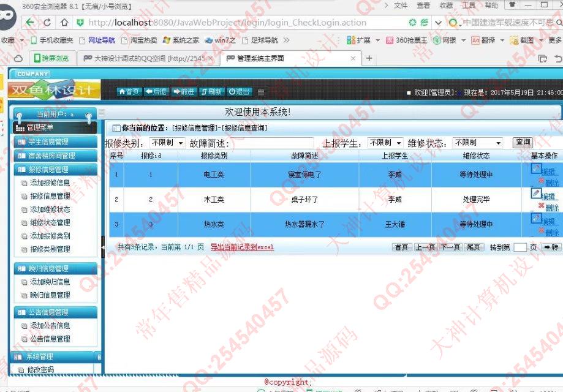The width and height of the screenshot is (563, 392).
Task: Click 故障简述 text input field
Action: (x=272, y=143)
